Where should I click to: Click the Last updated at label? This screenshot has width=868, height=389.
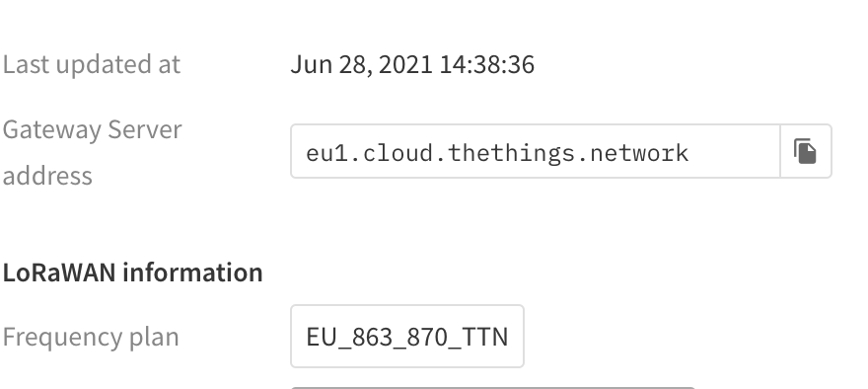pyautogui.click(x=92, y=64)
